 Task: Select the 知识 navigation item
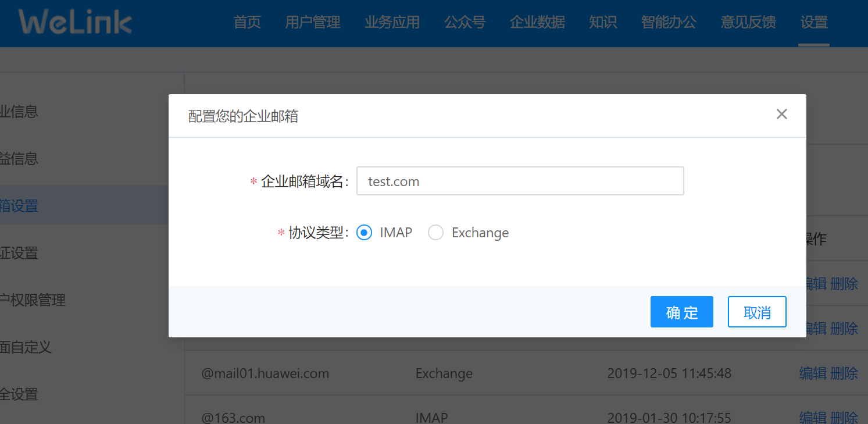click(x=603, y=23)
